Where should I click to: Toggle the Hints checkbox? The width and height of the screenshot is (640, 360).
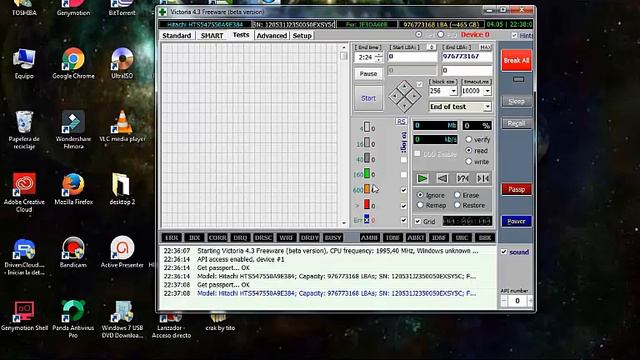(x=514, y=36)
